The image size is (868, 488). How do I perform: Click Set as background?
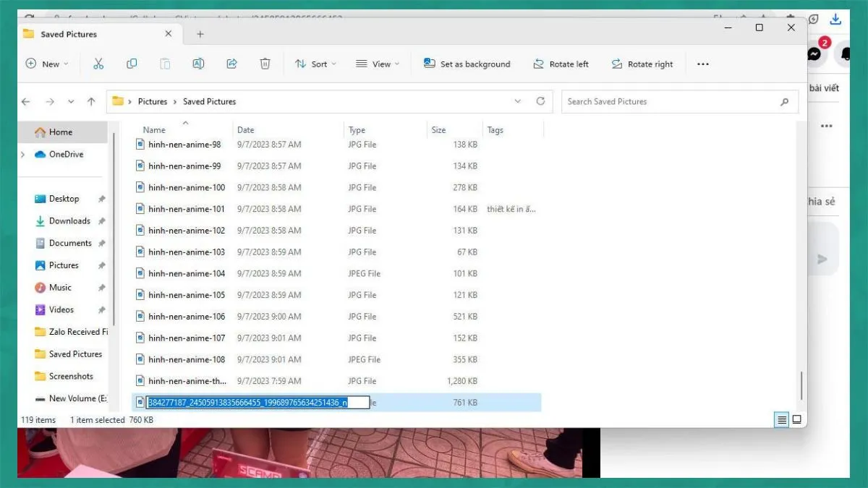[467, 64]
